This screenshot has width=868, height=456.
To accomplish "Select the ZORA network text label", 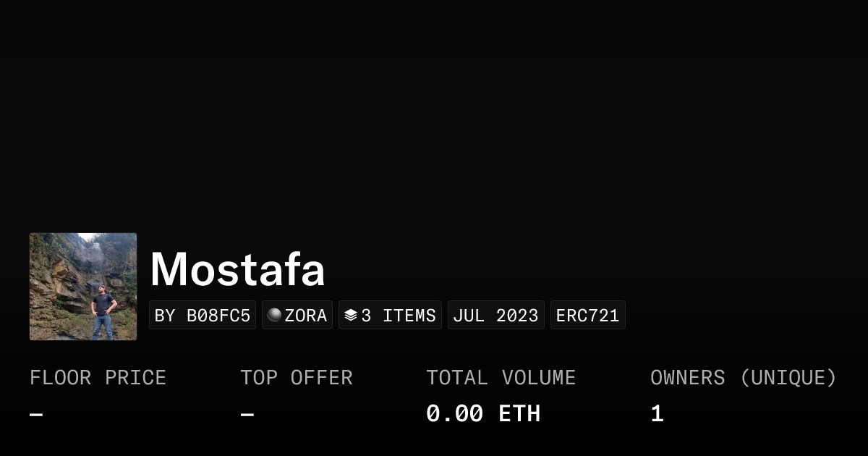I will coord(306,316).
